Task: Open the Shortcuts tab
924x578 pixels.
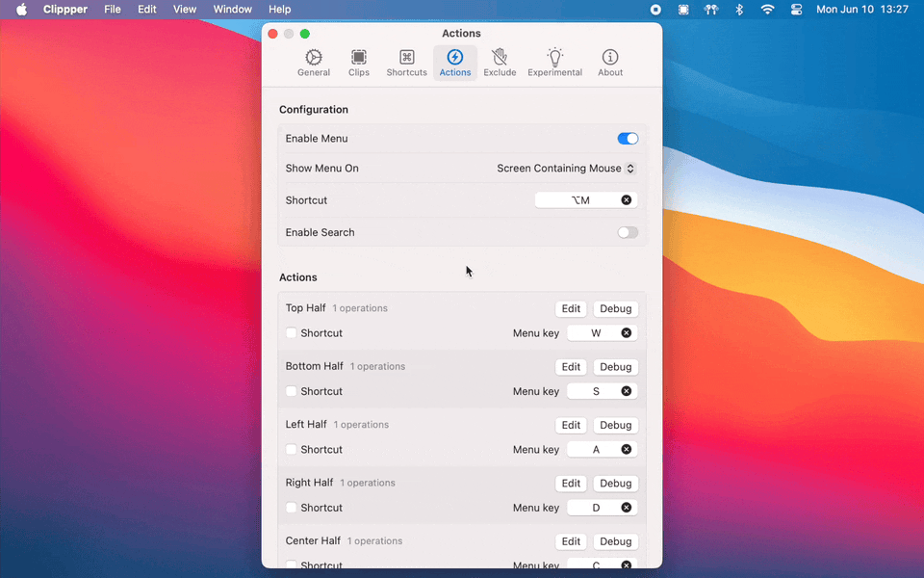Action: point(406,63)
